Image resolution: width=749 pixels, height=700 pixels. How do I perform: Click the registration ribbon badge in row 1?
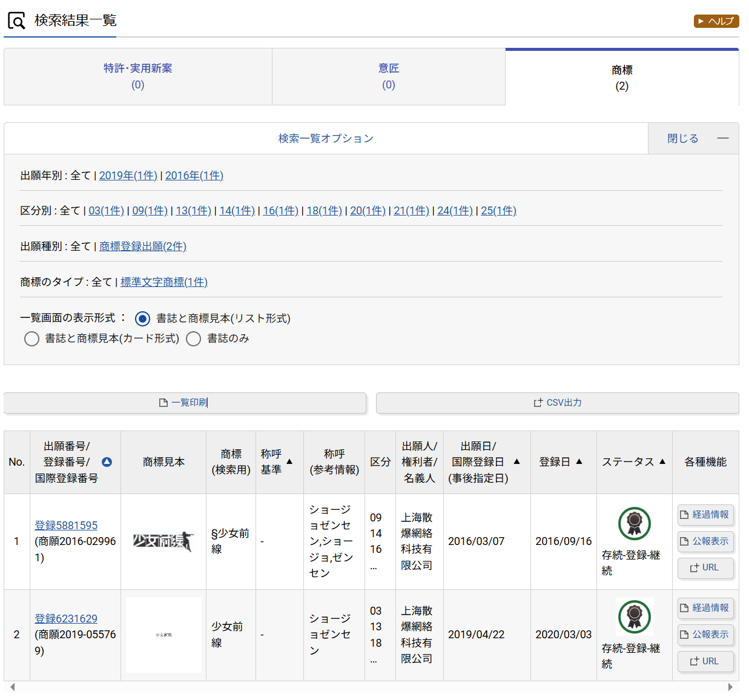pyautogui.click(x=634, y=523)
